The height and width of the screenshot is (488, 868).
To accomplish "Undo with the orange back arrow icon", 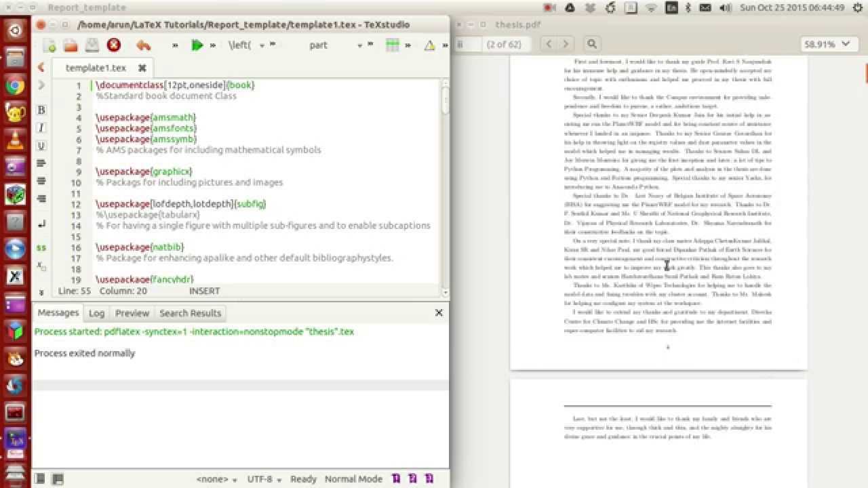I will (x=143, y=45).
